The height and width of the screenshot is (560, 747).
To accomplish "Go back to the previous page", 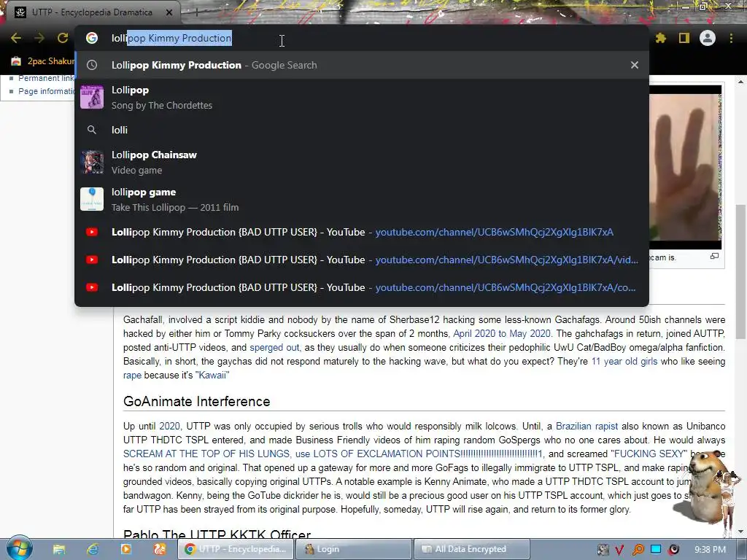I will (16, 38).
